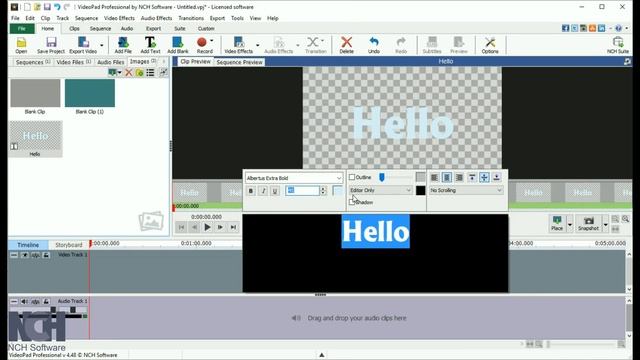Add a file using Add File
This screenshot has width=640, height=360.
[x=123, y=45]
